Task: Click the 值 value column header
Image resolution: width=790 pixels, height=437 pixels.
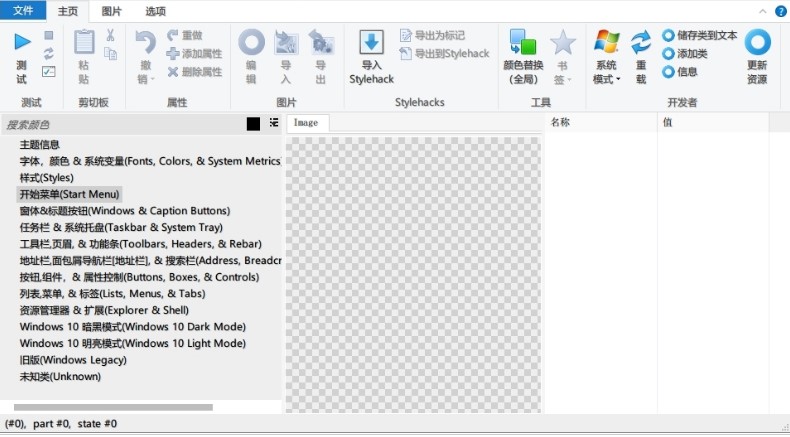Action: click(713, 122)
